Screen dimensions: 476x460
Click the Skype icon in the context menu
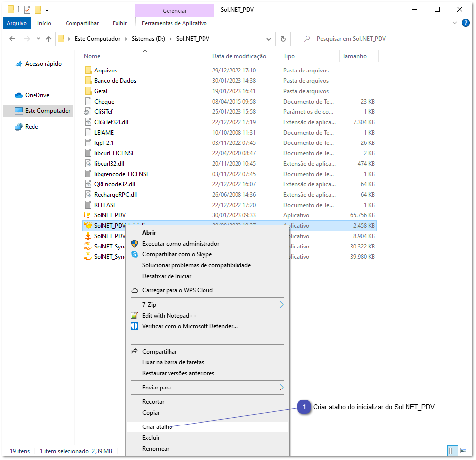pyautogui.click(x=135, y=254)
